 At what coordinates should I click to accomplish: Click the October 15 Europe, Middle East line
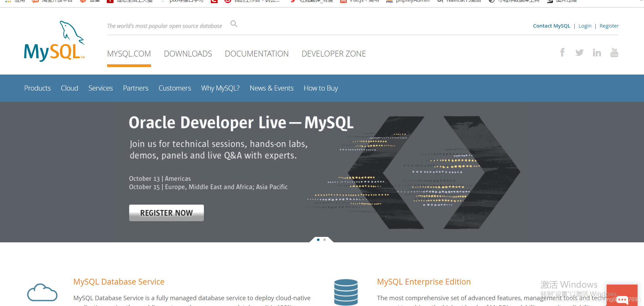(208, 187)
